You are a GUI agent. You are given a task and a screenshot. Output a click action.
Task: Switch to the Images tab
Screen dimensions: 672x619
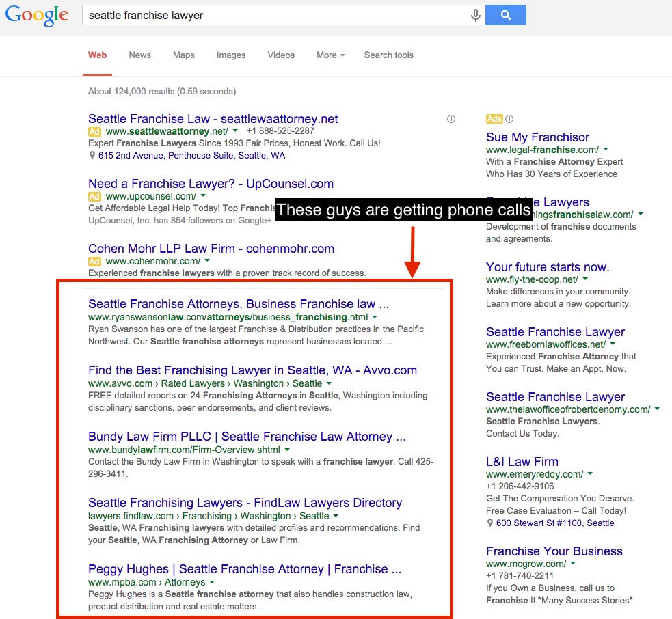point(231,55)
